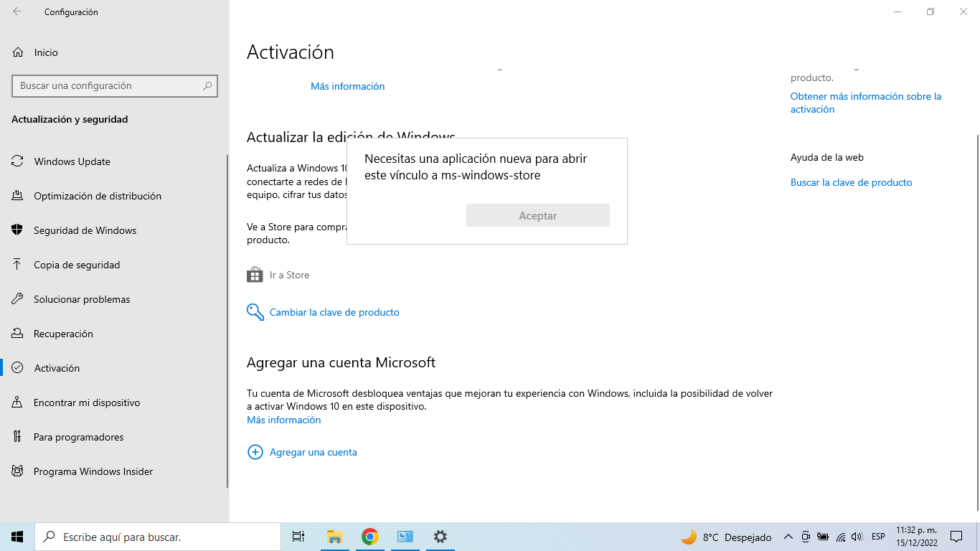Click the ESP language indicator
The image size is (980, 551).
point(878,537)
